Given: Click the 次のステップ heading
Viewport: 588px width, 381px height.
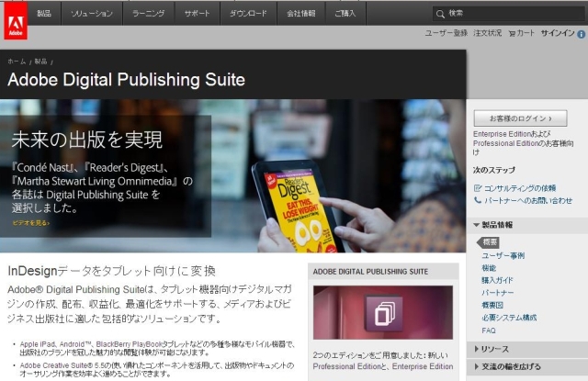Looking at the screenshot, I should click(494, 170).
